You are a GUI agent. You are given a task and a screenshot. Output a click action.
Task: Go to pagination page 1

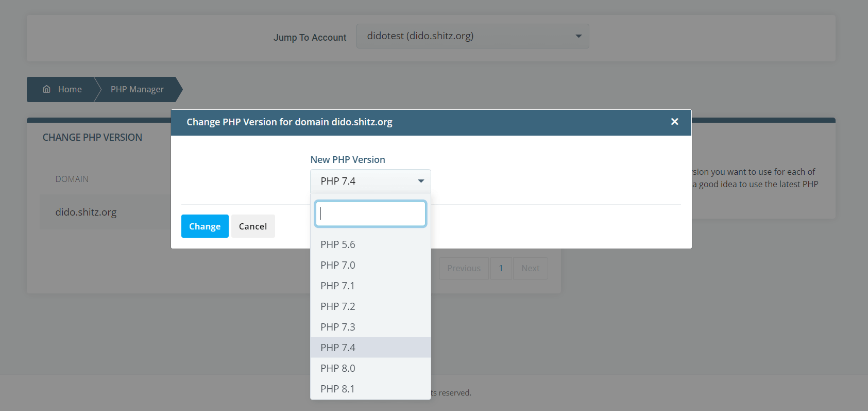pyautogui.click(x=501, y=268)
